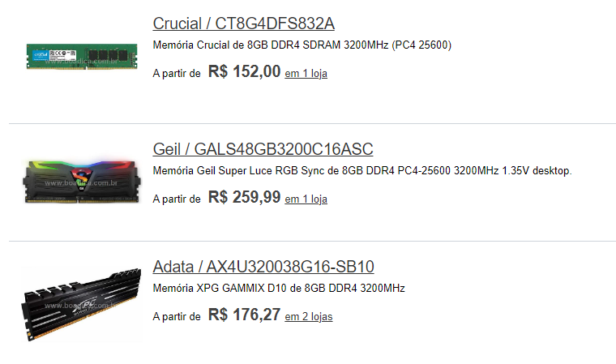
Task: Open the Crucial / CT8G4DFS832A product link
Action: click(244, 24)
